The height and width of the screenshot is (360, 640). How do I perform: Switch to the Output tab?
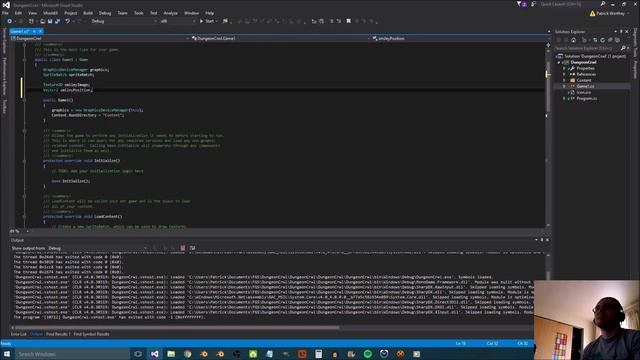(x=36, y=334)
